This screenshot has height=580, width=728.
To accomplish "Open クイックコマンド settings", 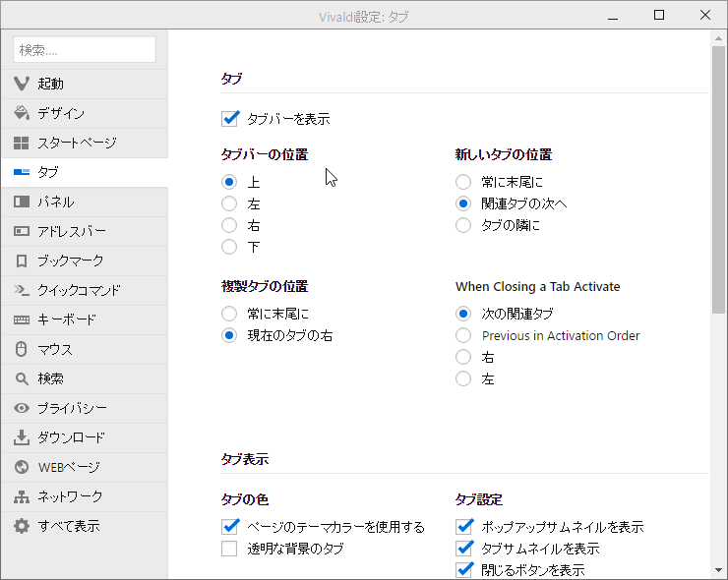I will [x=85, y=290].
